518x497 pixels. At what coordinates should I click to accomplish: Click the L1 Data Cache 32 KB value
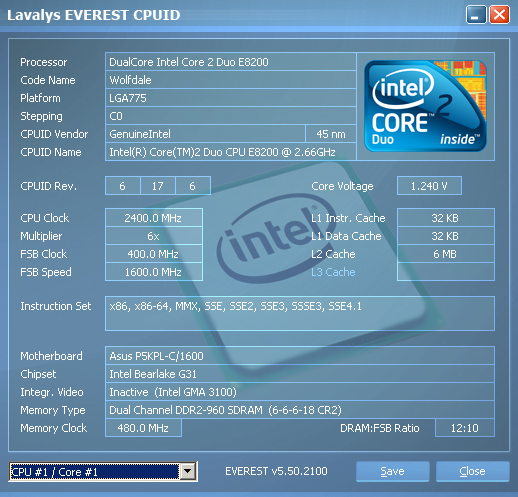pos(446,236)
